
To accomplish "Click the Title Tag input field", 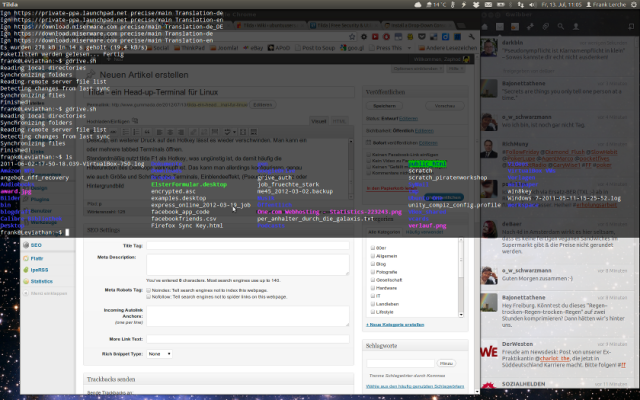I will [248, 246].
